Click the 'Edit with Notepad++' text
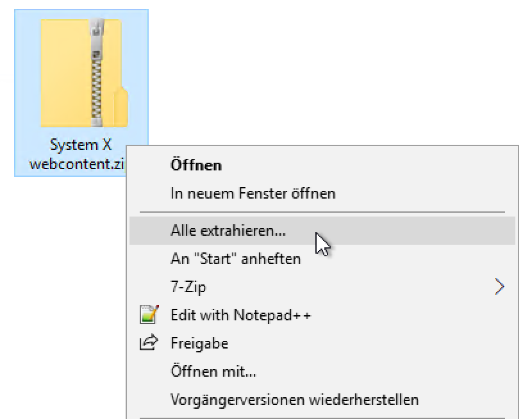Image resolution: width=532 pixels, height=419 pixels. tap(240, 315)
